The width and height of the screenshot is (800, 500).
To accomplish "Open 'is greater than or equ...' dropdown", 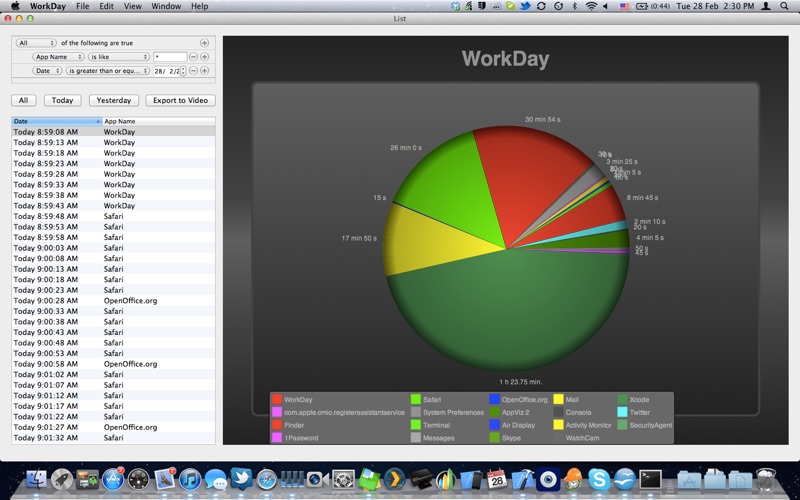I will pyautogui.click(x=107, y=70).
